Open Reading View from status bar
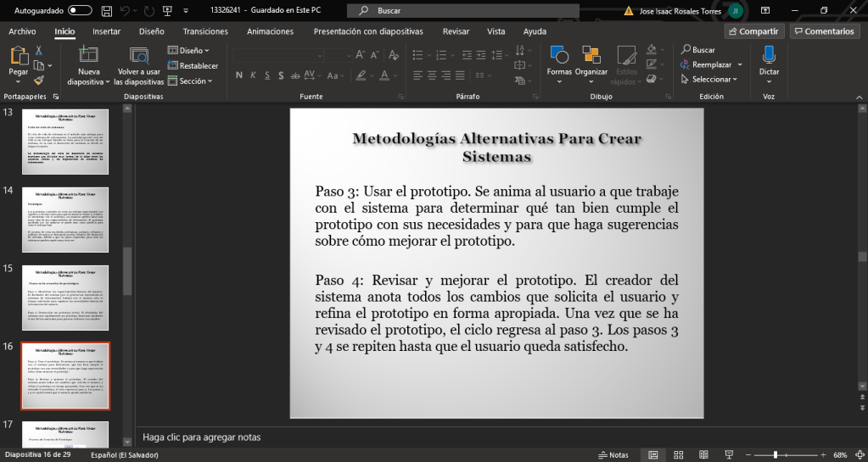 tap(703, 455)
